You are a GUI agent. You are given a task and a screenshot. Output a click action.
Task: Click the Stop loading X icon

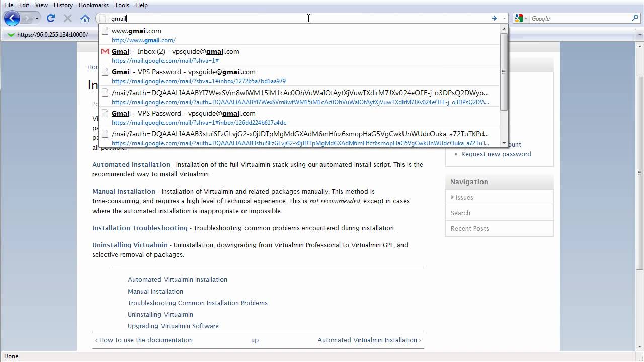68,19
